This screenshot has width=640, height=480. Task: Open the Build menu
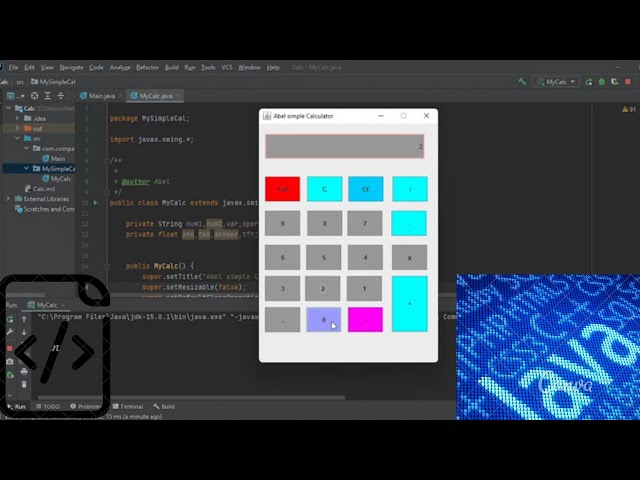[171, 67]
